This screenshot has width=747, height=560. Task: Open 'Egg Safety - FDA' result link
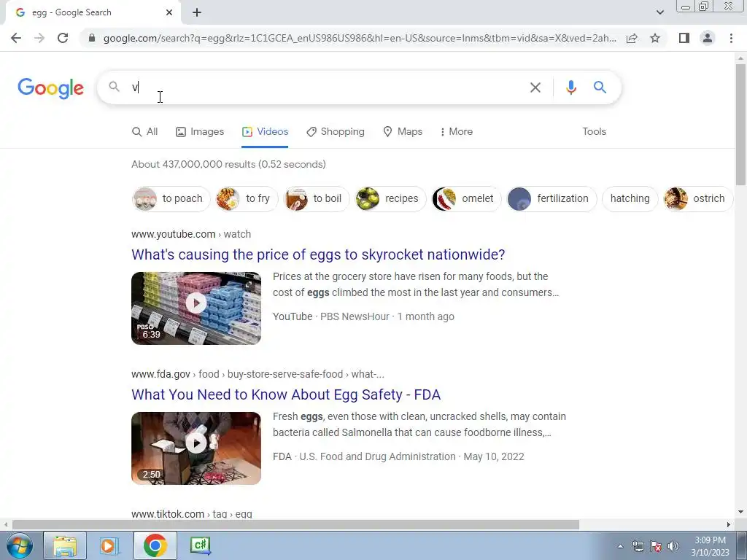286,394
